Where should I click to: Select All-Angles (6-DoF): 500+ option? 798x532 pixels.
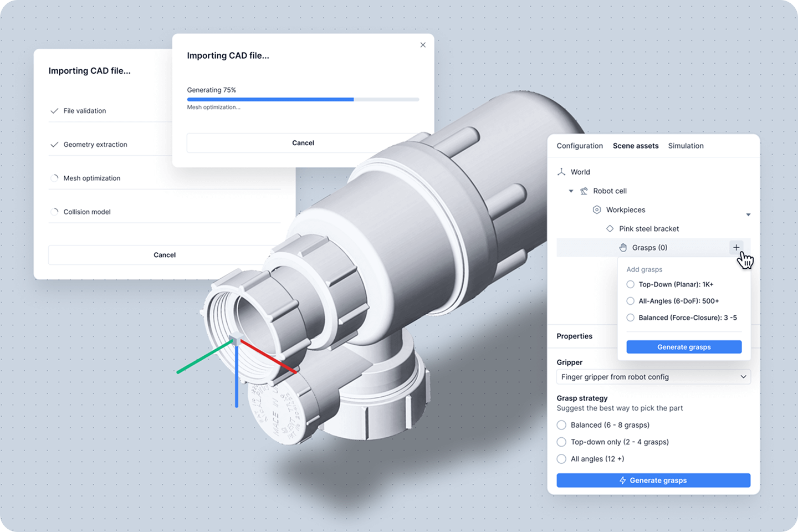point(631,301)
